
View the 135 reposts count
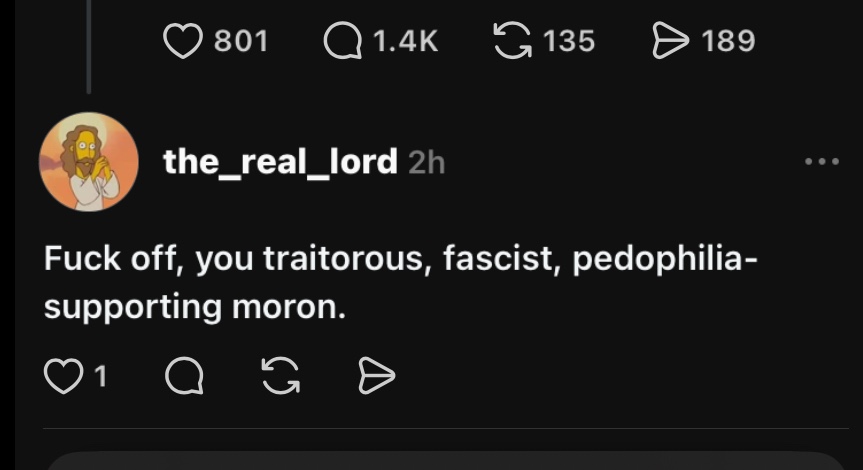pyautogui.click(x=569, y=41)
